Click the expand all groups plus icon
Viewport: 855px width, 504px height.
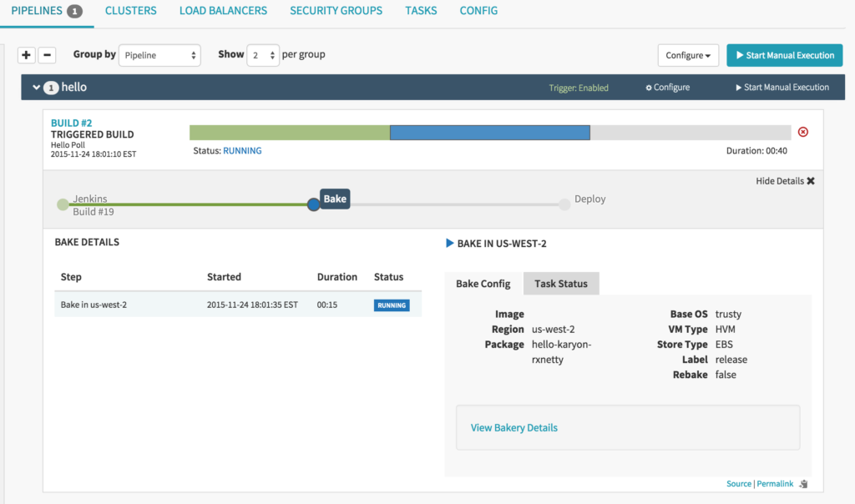click(26, 55)
